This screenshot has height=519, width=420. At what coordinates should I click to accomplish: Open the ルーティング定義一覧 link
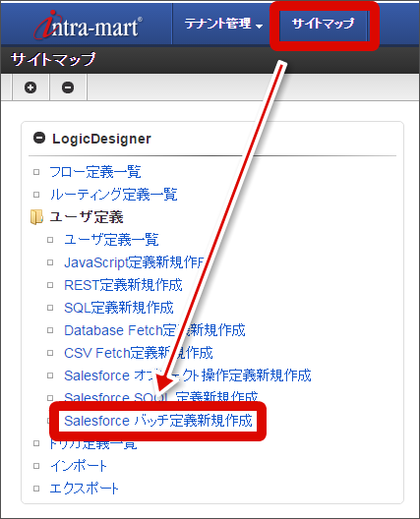click(x=114, y=195)
